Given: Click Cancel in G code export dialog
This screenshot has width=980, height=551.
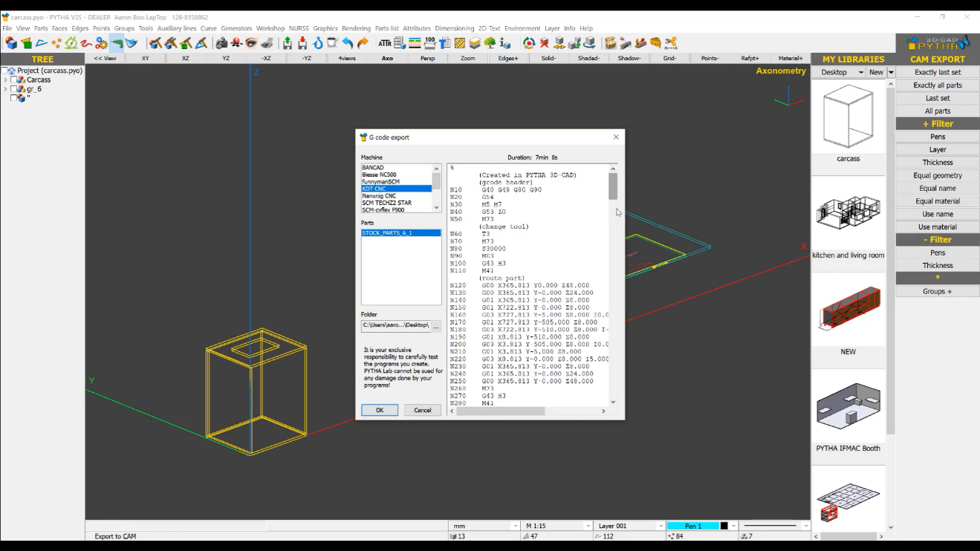Looking at the screenshot, I should [x=423, y=410].
